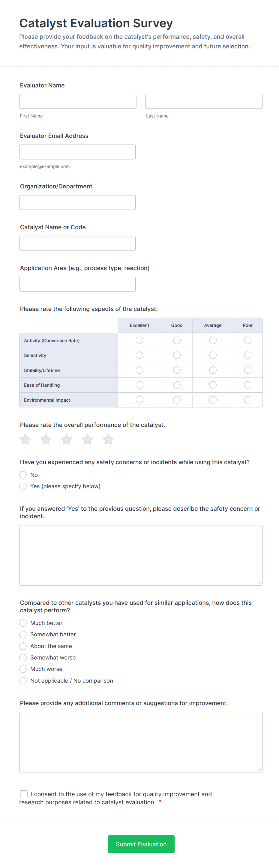Rate Ease of Handling as Poor
The height and width of the screenshot is (868, 279).
[248, 385]
